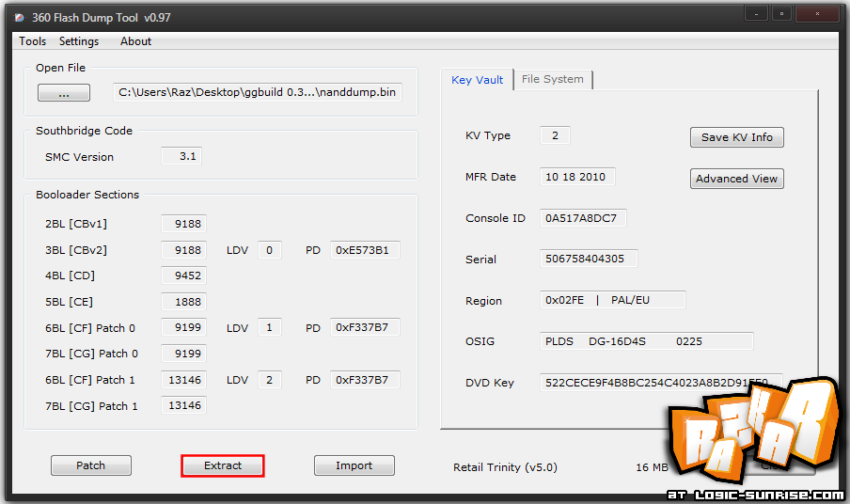Click the Region field 0x02FE PAL/EU
This screenshot has width=850, height=504.
click(613, 300)
